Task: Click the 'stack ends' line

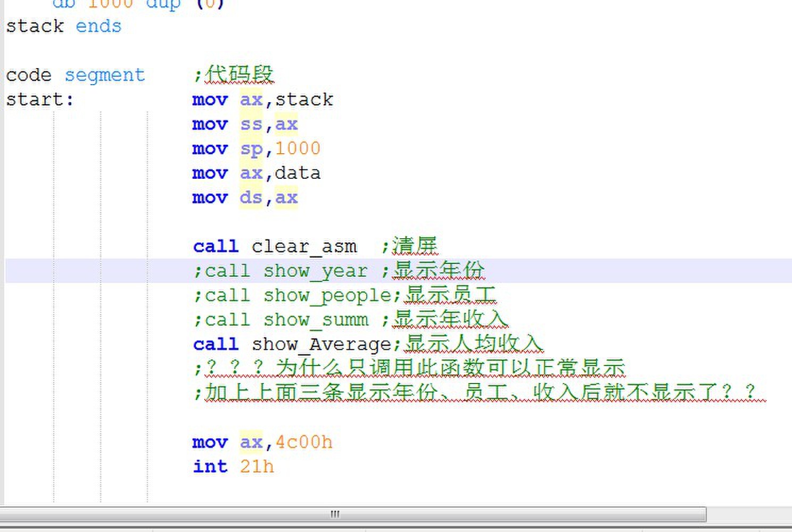Action: coord(63,26)
